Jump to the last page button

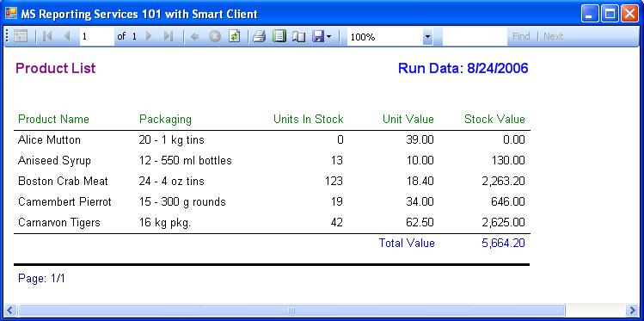[x=168, y=37]
